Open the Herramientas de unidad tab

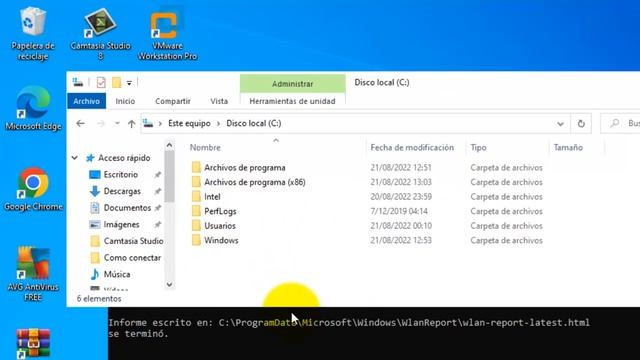[292, 101]
